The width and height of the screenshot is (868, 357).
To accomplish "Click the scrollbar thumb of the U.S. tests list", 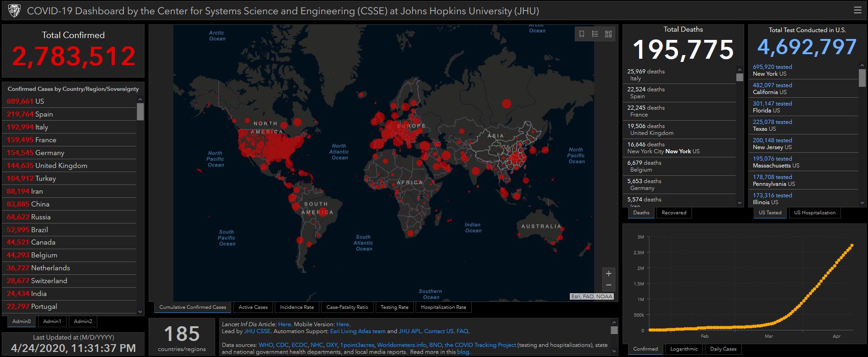I will 862,78.
